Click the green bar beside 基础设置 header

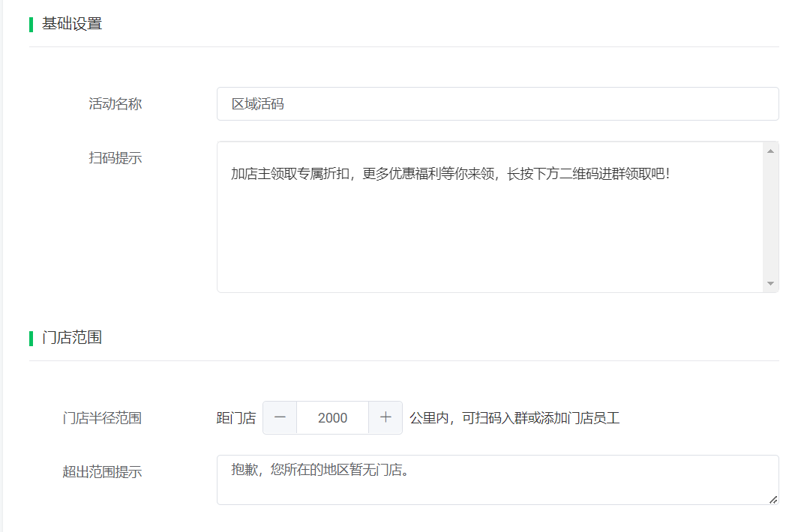pos(30,23)
